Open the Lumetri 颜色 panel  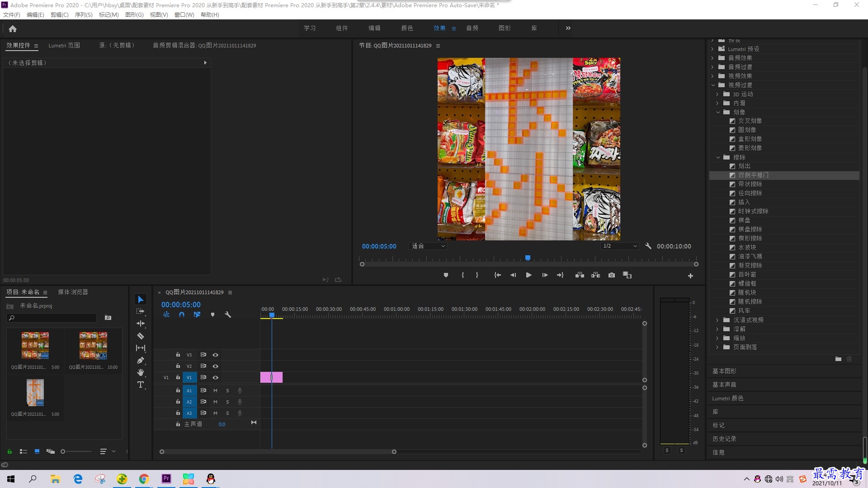coord(728,398)
